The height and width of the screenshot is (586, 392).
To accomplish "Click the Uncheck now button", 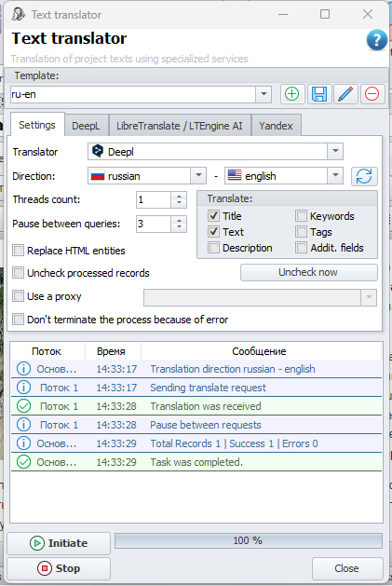I will pos(308,272).
